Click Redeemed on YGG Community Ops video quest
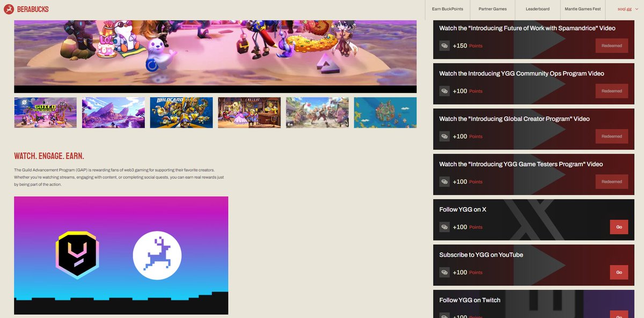Image resolution: width=644 pixels, height=318 pixels. point(611,91)
